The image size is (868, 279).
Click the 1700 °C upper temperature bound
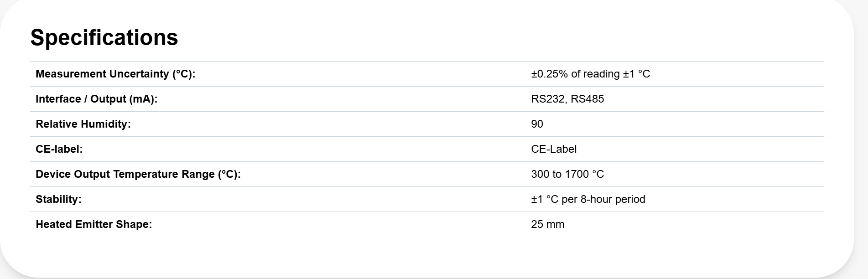(x=584, y=174)
